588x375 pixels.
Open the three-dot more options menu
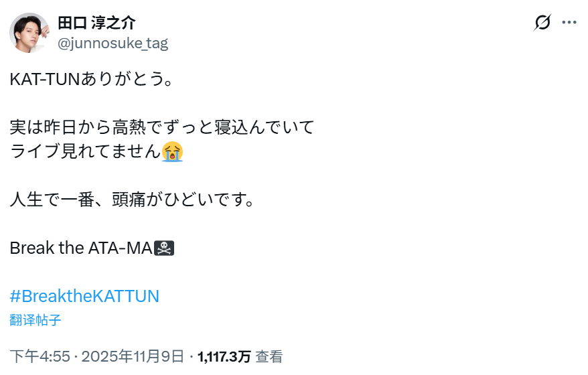point(569,23)
